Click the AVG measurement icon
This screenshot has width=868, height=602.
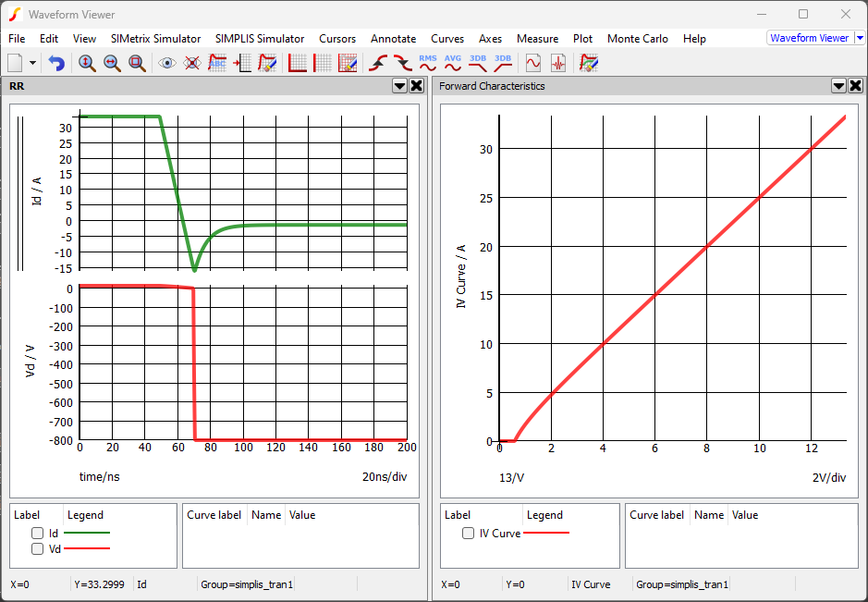[453, 63]
